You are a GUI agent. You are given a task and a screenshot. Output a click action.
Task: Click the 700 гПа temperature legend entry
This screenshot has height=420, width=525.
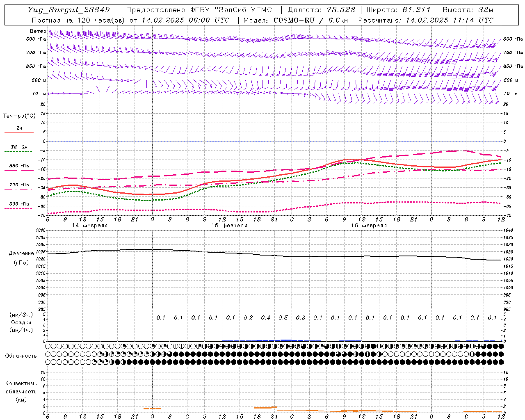tap(19, 185)
